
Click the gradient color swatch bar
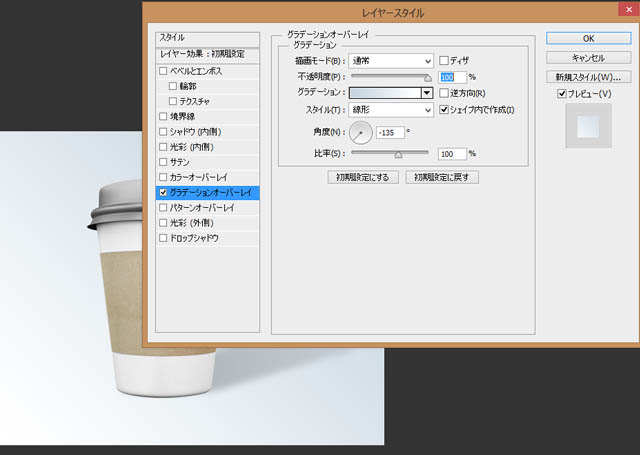tap(384, 92)
